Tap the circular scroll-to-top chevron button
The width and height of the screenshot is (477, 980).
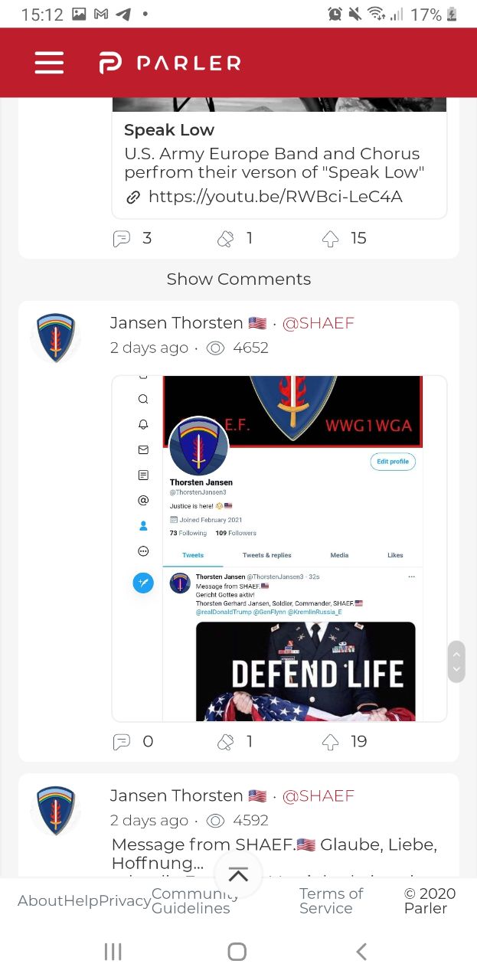click(x=238, y=875)
